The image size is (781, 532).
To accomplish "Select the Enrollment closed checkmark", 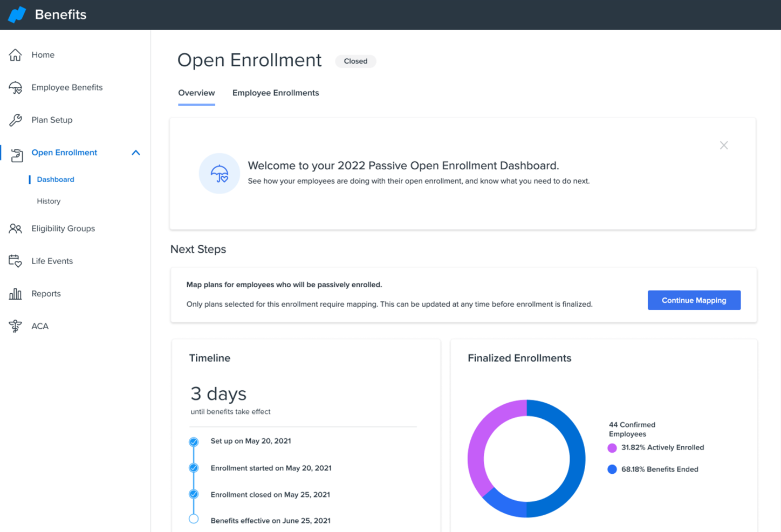I will tap(194, 494).
